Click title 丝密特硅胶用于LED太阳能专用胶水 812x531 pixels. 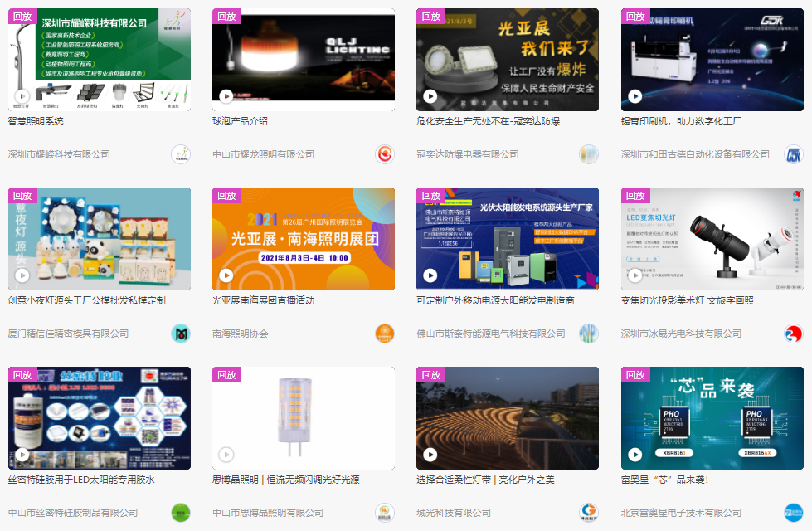(81, 480)
